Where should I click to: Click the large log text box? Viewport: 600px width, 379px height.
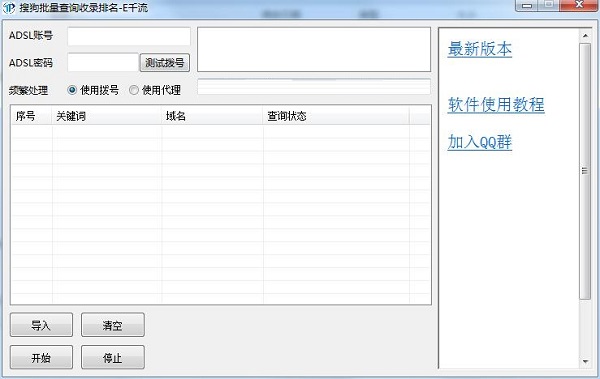point(314,49)
